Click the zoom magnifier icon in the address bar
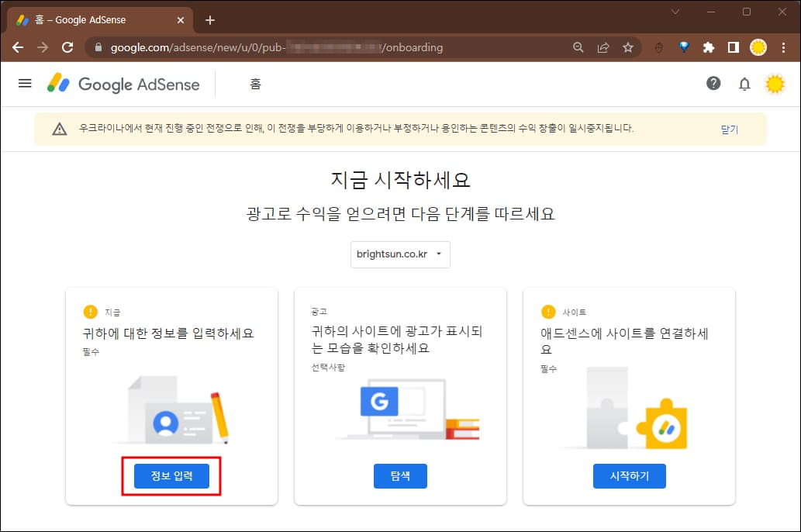 point(578,47)
